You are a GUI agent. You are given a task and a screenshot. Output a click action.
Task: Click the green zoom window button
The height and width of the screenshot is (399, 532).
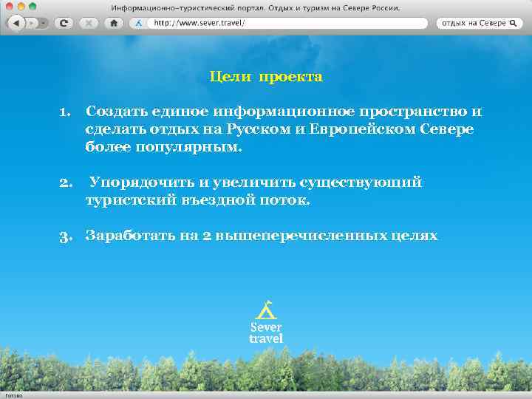point(33,6)
